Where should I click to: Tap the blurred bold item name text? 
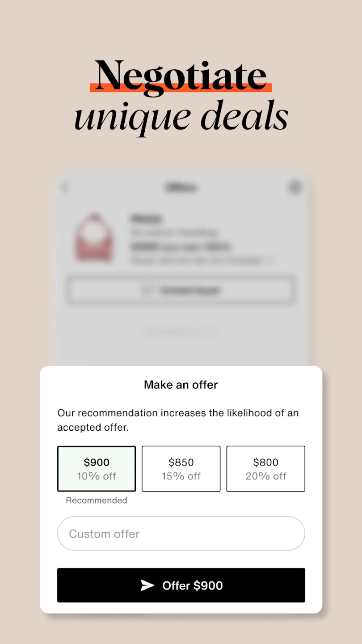[146, 219]
